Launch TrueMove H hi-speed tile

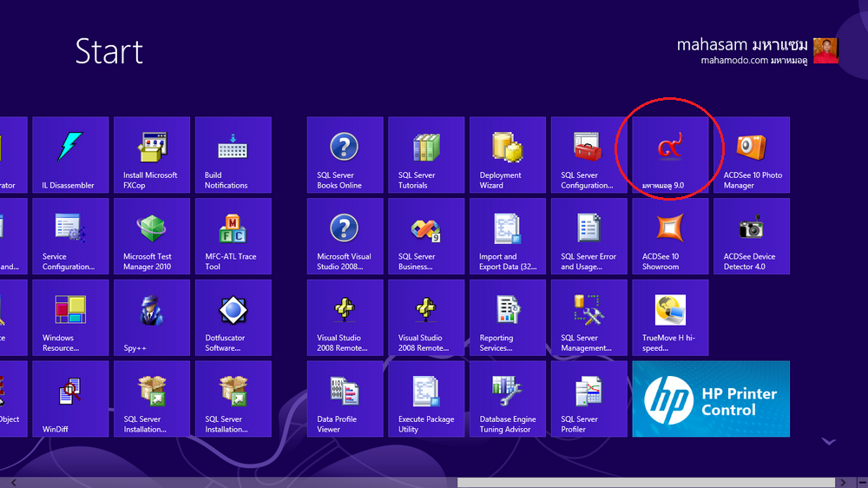pos(670,318)
